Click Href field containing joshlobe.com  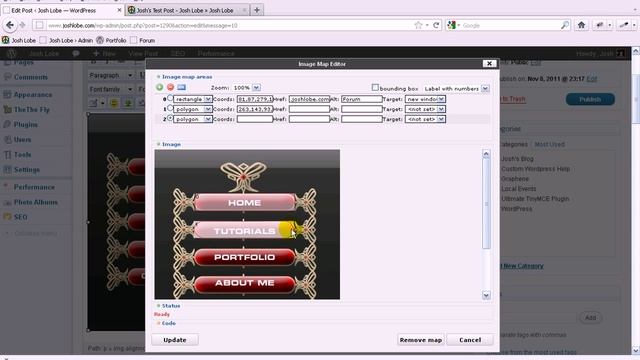[x=309, y=99]
